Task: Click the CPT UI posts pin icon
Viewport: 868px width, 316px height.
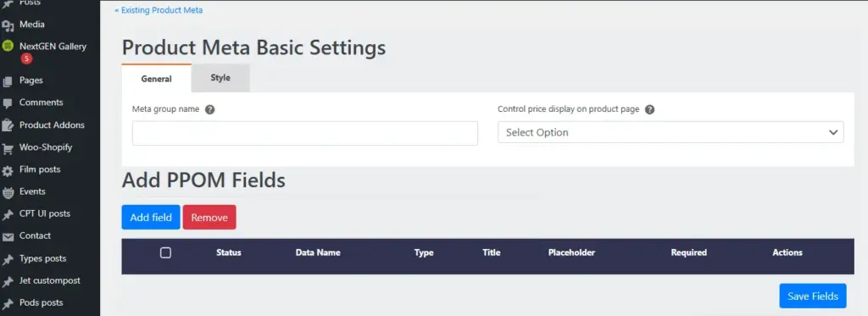Action: click(x=7, y=214)
